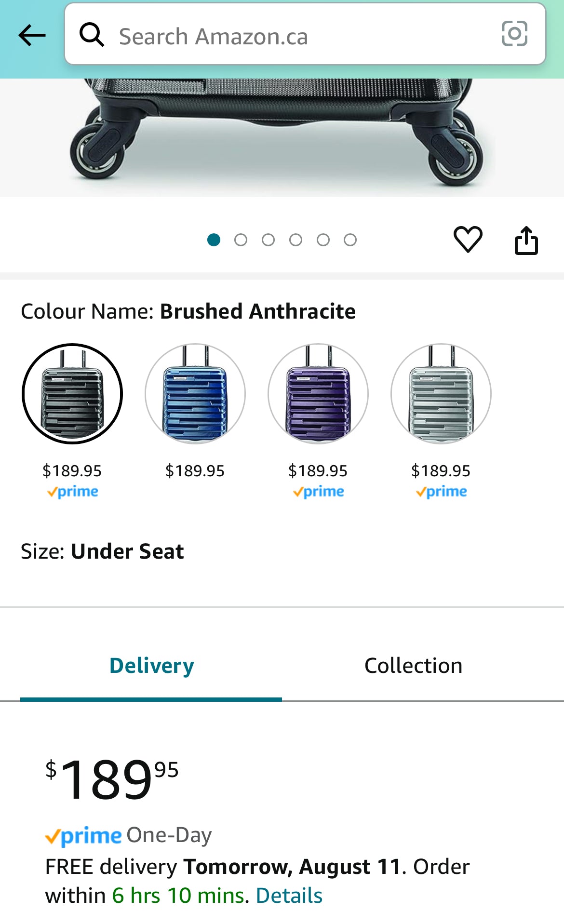The height and width of the screenshot is (924, 564).
Task: Choose the silver suitcase colour swatch
Action: click(x=441, y=394)
